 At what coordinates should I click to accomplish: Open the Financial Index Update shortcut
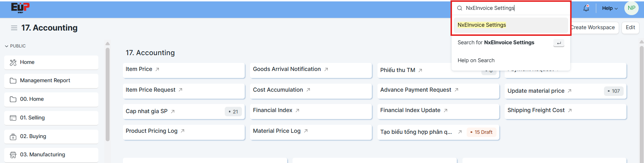[x=410, y=110]
